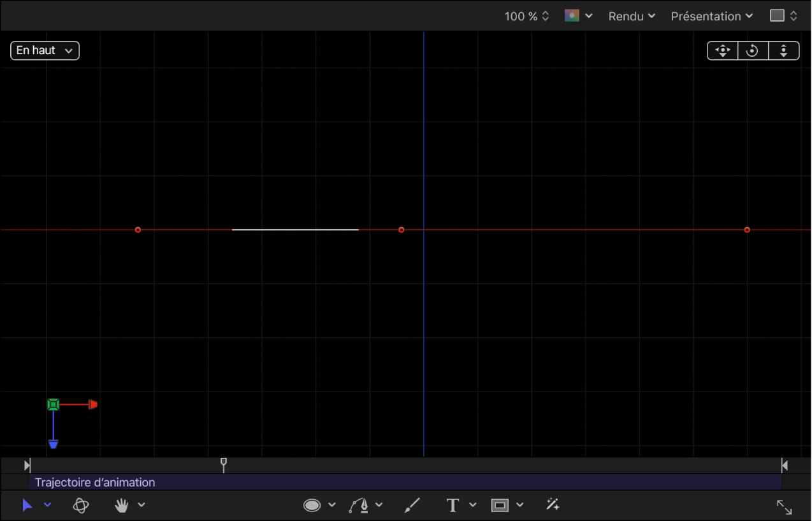Pick the Bezier pen tool
Screen dimensions: 812x521
tap(359, 506)
